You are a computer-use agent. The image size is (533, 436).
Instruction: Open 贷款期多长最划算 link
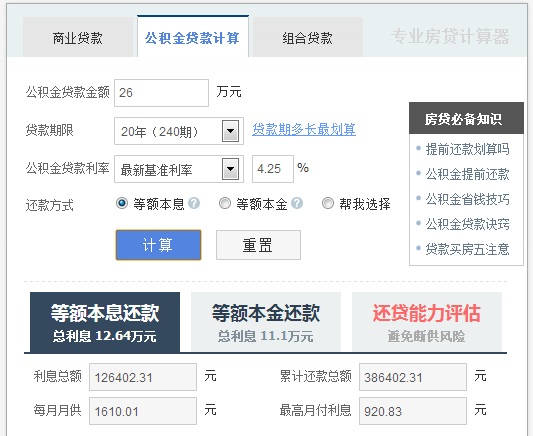tap(304, 130)
